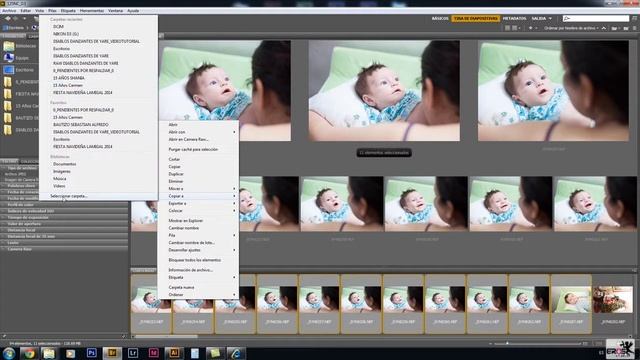
Task: Open the Ventana menu
Action: click(116, 11)
